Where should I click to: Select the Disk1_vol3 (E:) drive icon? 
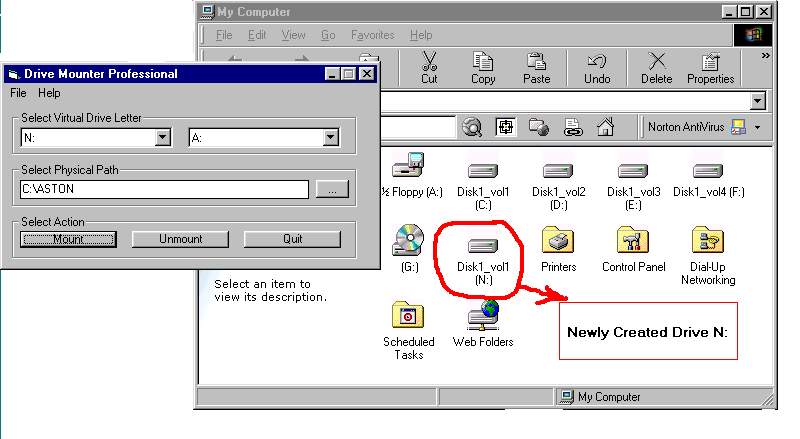pos(633,170)
